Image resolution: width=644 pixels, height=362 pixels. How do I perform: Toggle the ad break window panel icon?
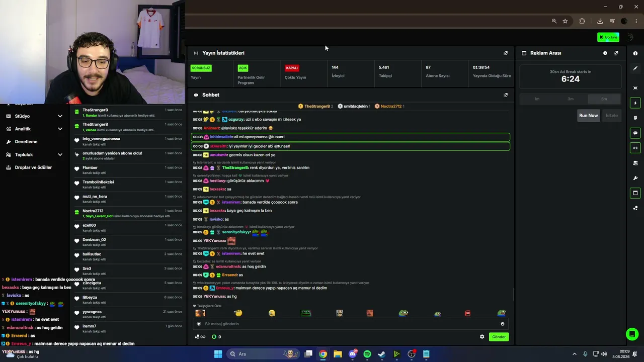[635, 193]
